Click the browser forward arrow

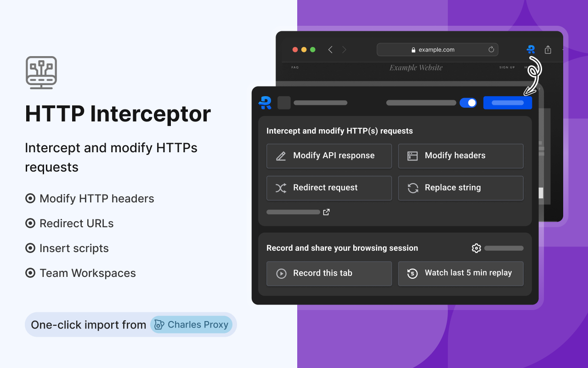(x=344, y=50)
